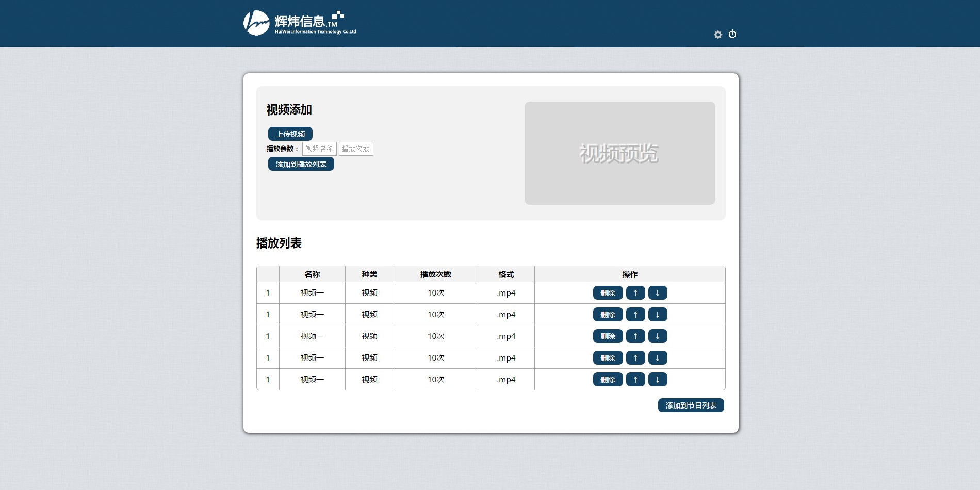Viewport: 980px width, 490px height.
Task: Click the power logout icon
Action: click(x=732, y=35)
